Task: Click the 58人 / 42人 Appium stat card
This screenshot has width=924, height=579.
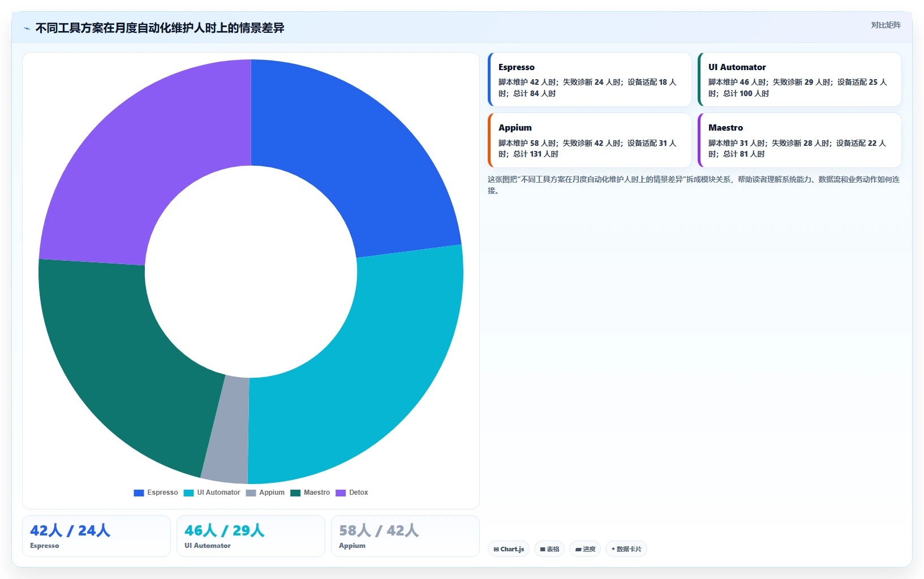Action: coord(405,536)
